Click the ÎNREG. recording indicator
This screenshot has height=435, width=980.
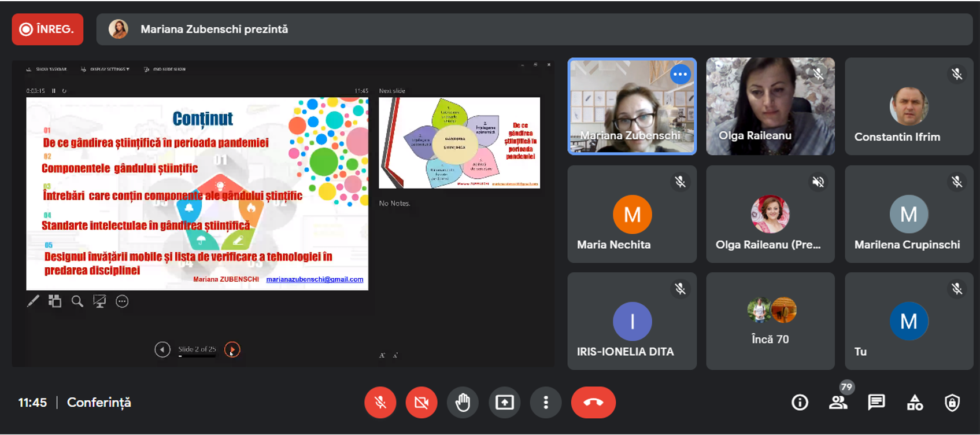click(x=47, y=29)
